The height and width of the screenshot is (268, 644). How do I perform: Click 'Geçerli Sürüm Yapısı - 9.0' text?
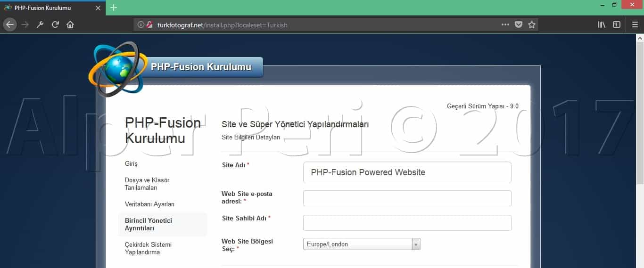483,106
